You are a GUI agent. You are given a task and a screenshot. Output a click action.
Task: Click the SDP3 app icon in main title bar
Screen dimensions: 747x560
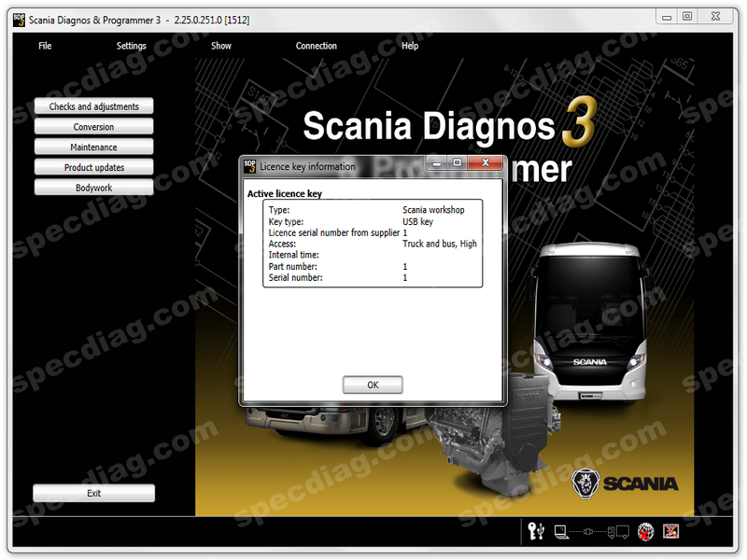[x=20, y=20]
